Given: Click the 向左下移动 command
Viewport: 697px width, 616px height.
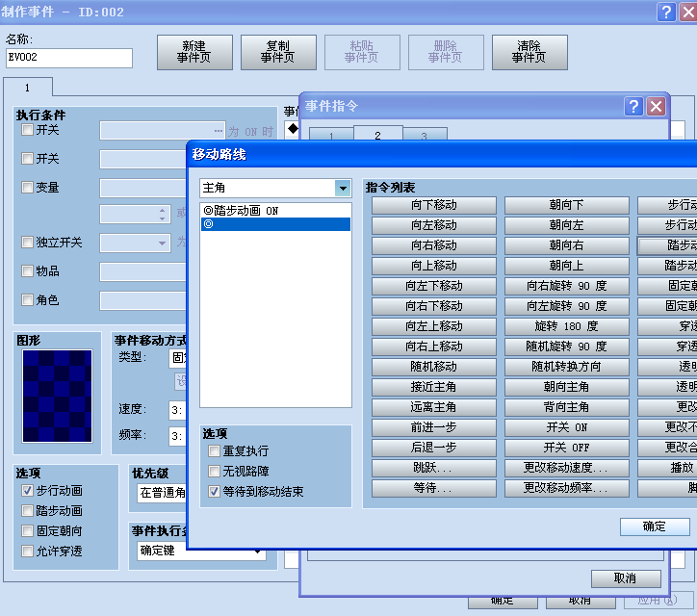Looking at the screenshot, I should 434,286.
